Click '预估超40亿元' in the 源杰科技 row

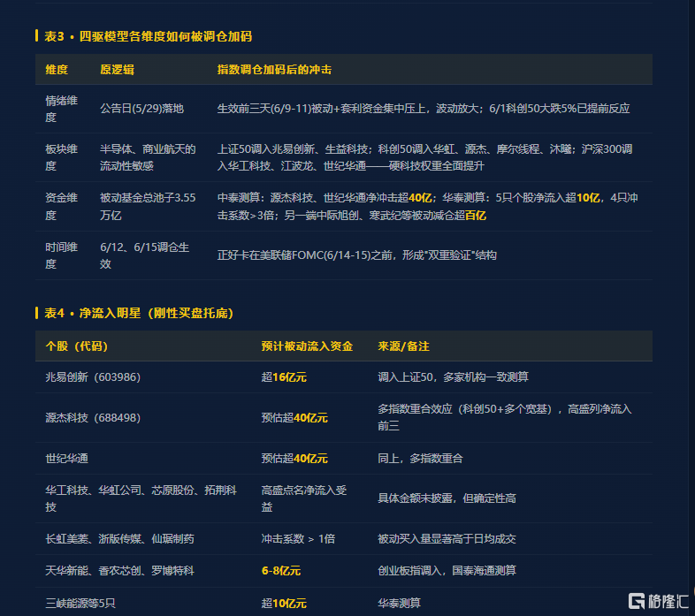point(294,418)
